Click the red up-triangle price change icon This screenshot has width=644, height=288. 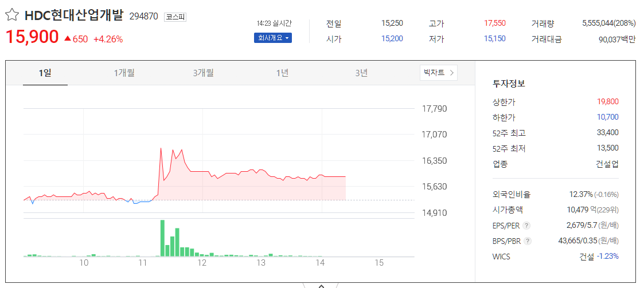[x=67, y=39]
